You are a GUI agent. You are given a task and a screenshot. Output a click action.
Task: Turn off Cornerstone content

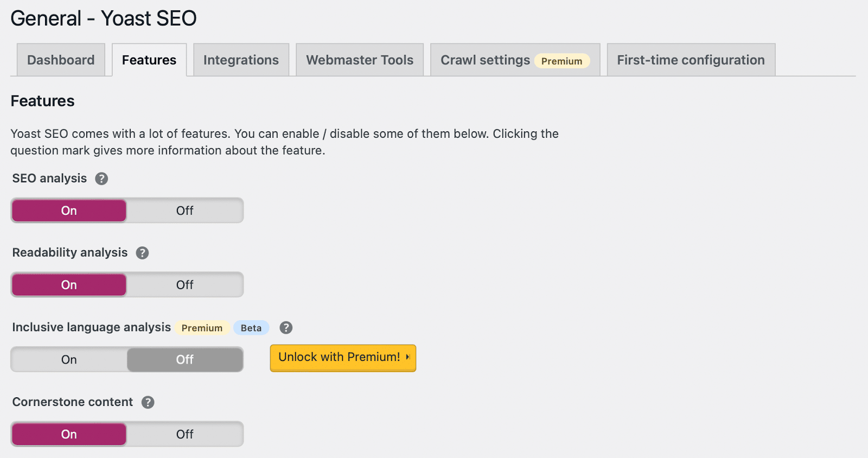(x=184, y=434)
